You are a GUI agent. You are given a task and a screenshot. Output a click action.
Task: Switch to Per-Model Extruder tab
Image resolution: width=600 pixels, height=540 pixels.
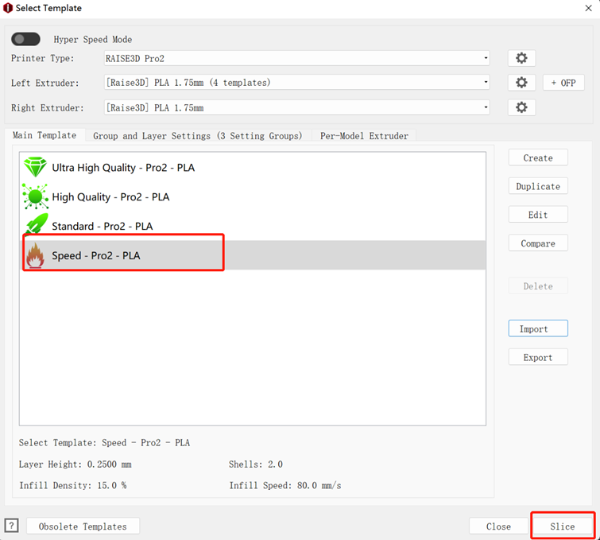[364, 136]
